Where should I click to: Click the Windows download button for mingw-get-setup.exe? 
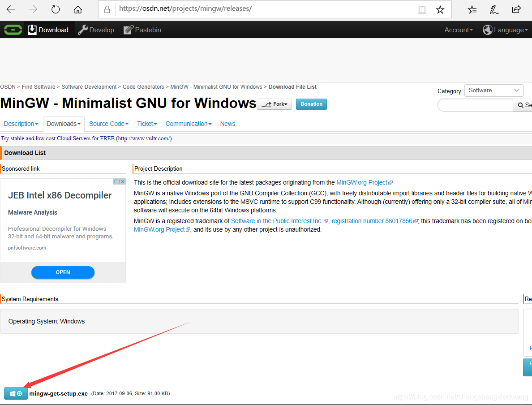pos(16,393)
